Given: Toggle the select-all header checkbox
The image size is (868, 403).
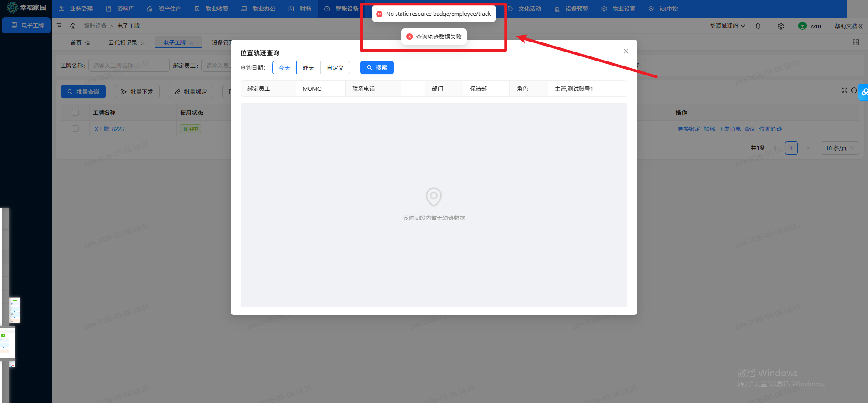Looking at the screenshot, I should (x=75, y=112).
